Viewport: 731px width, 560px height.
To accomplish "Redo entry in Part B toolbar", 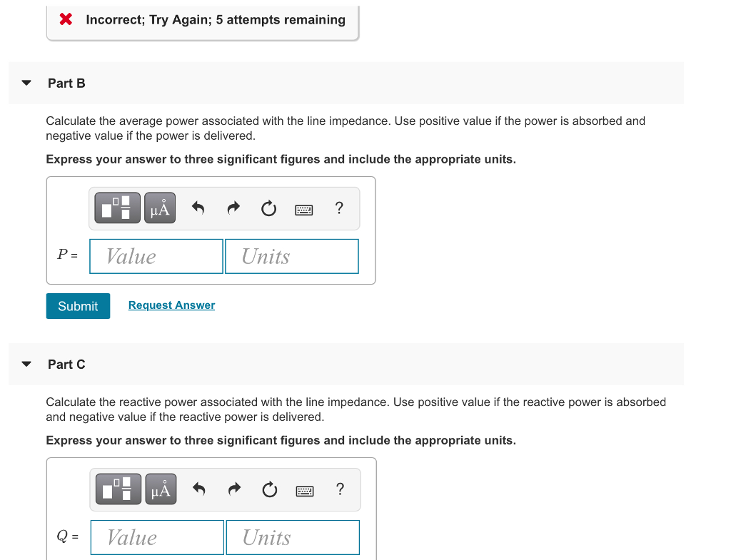I will click(x=233, y=208).
